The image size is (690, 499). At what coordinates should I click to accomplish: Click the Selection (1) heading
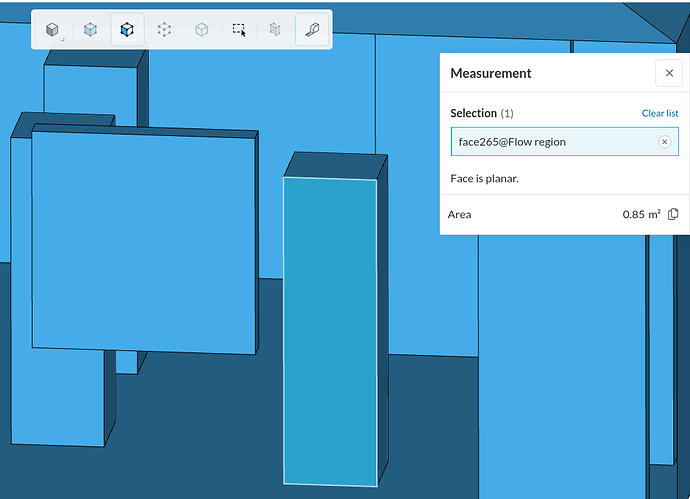point(482,114)
